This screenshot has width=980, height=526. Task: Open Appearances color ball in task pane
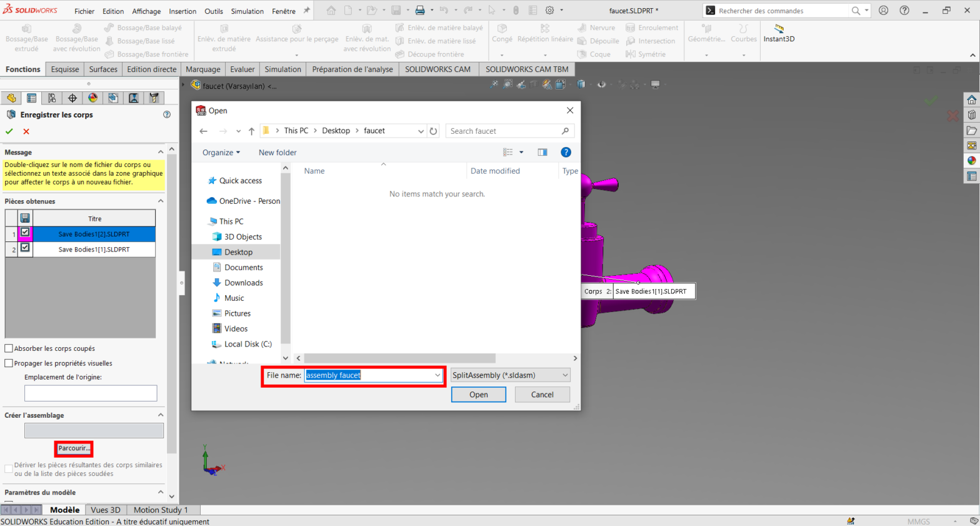pyautogui.click(x=972, y=161)
